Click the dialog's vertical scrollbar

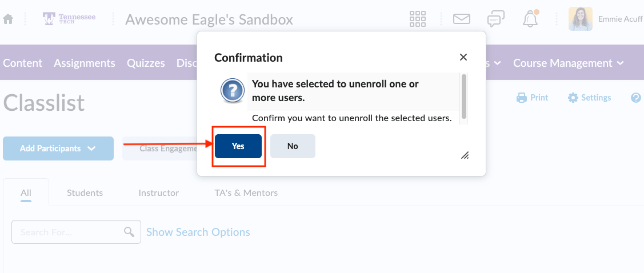[x=464, y=96]
